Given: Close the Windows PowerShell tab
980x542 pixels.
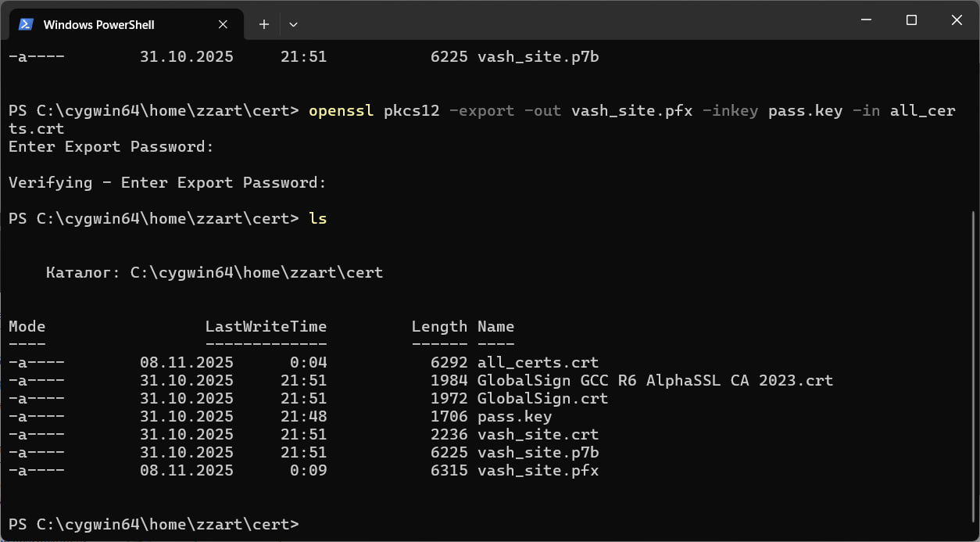Looking at the screenshot, I should pyautogui.click(x=223, y=24).
